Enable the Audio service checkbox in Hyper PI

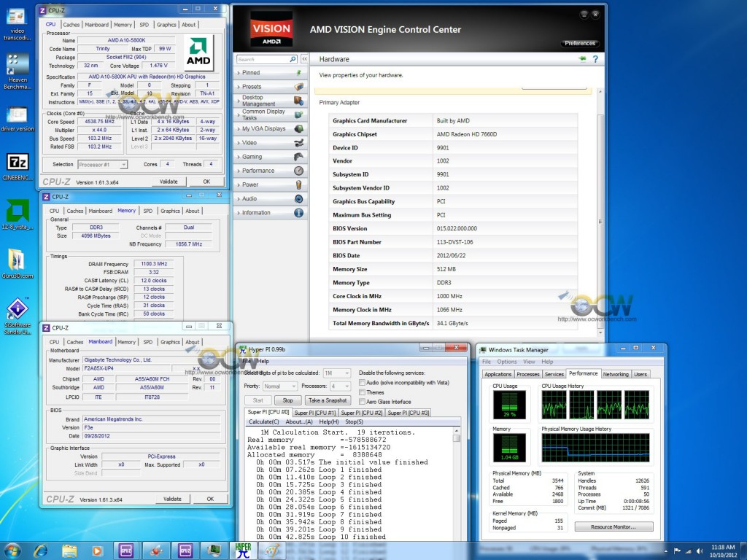click(x=362, y=382)
